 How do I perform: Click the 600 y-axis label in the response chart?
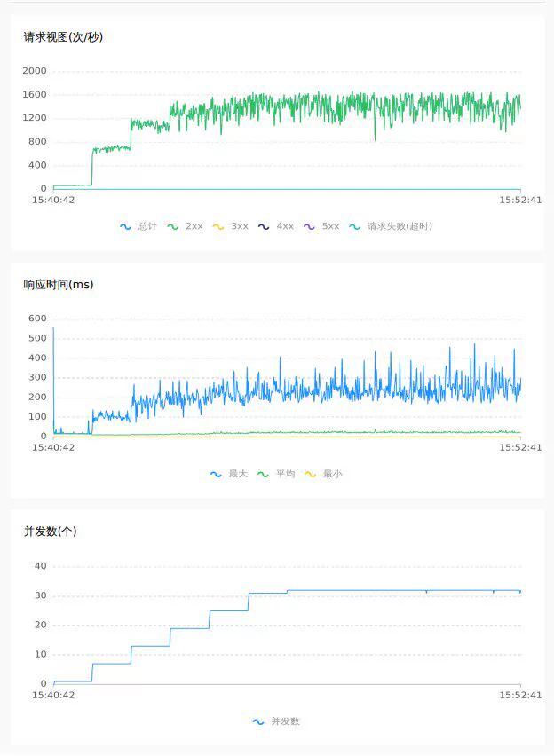37,319
